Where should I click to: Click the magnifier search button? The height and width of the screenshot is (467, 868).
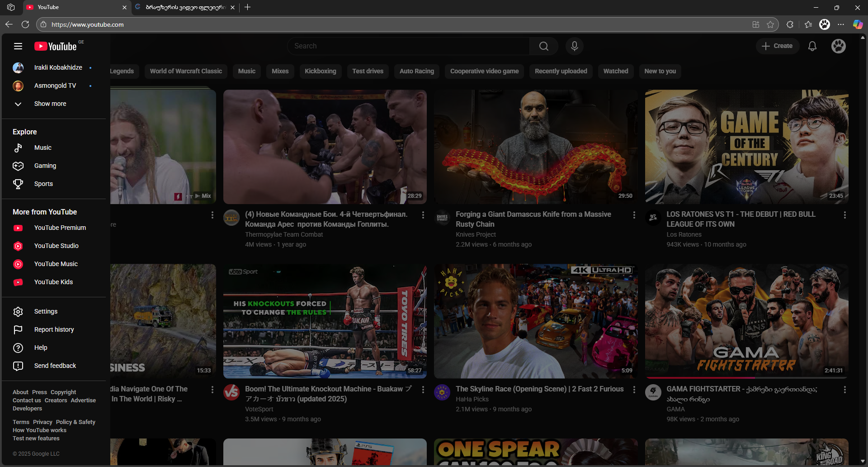click(543, 46)
